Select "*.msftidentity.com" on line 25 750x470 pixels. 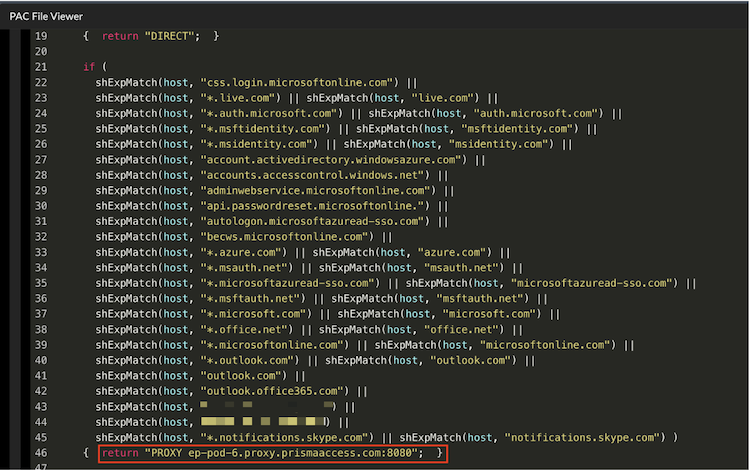[265, 129]
